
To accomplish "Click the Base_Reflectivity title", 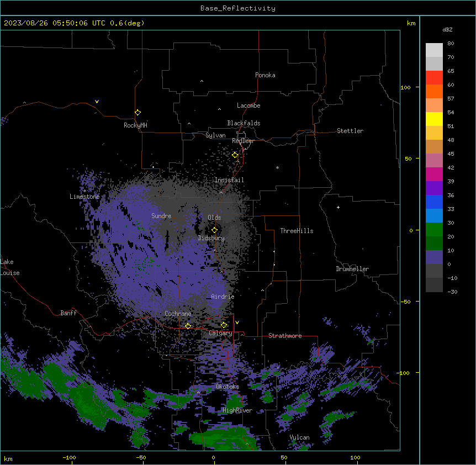I will coord(238,8).
